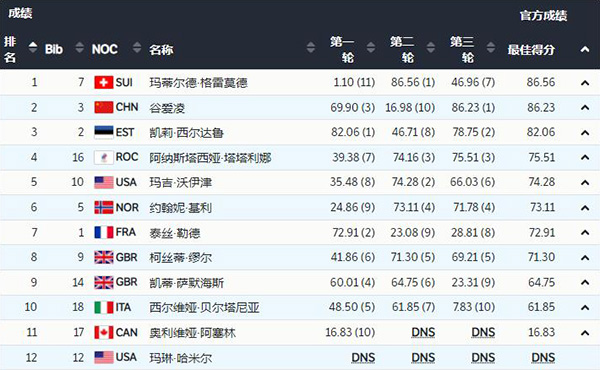The height and width of the screenshot is (370, 600).
Task: Select the 成绩 results tab
Action: (20, 13)
